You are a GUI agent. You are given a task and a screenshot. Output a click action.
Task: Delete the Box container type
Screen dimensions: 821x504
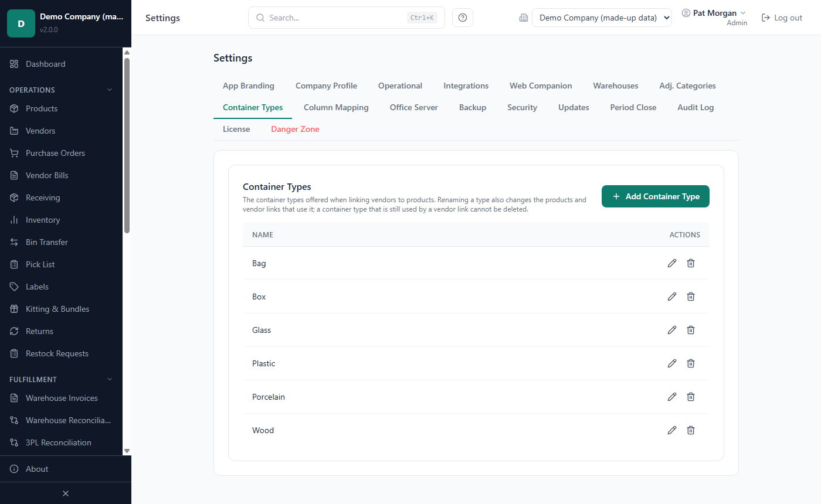(691, 297)
